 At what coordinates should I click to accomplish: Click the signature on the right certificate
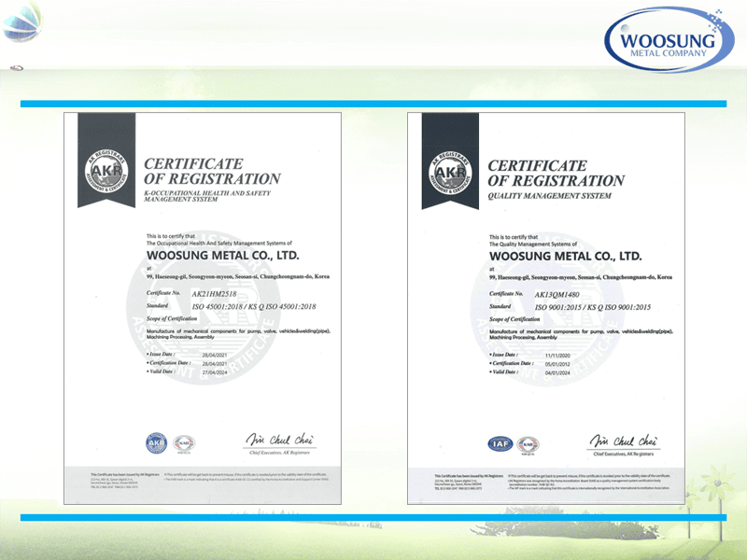point(623,440)
